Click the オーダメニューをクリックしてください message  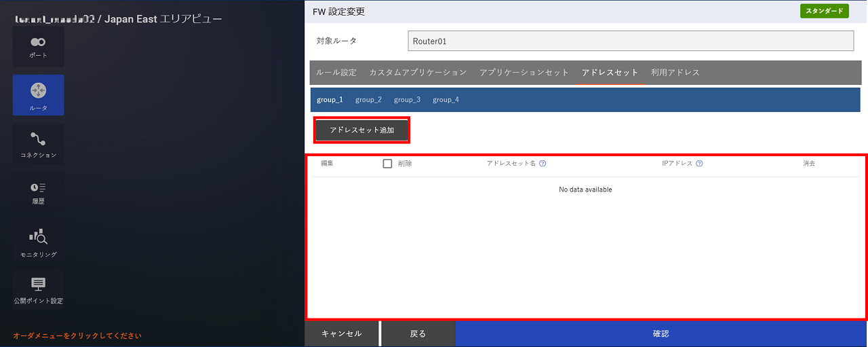(77, 335)
